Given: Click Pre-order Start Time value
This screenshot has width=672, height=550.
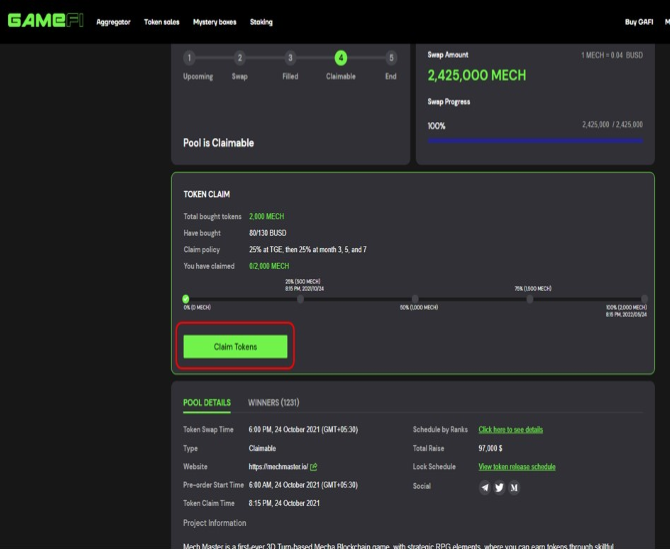Looking at the screenshot, I should pyautogui.click(x=303, y=485).
